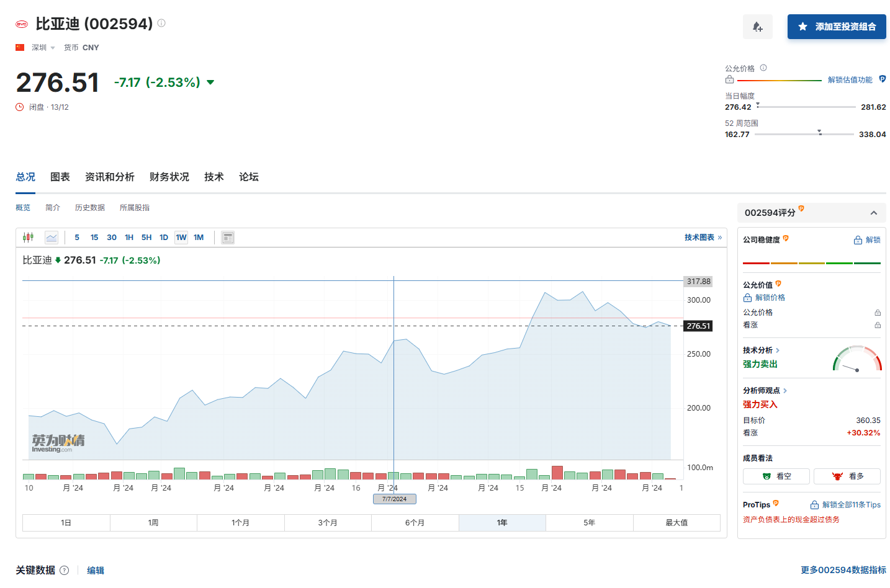Set chart interval to 1M
Screen dimensions: 890x588
(199, 238)
